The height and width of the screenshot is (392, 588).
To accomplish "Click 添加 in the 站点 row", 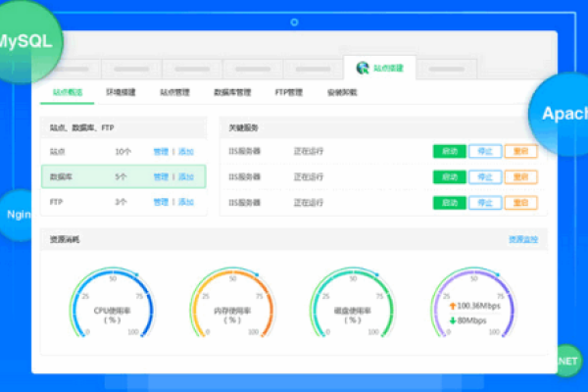I will pyautogui.click(x=186, y=152).
